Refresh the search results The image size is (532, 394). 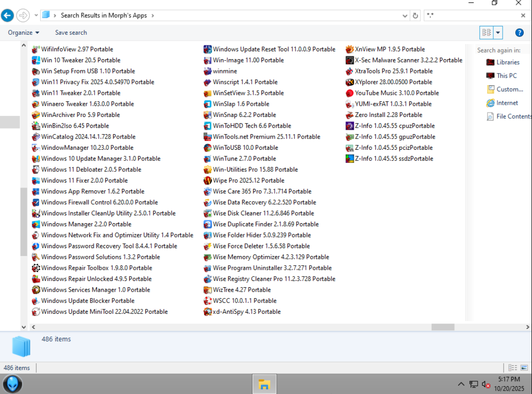(x=416, y=16)
